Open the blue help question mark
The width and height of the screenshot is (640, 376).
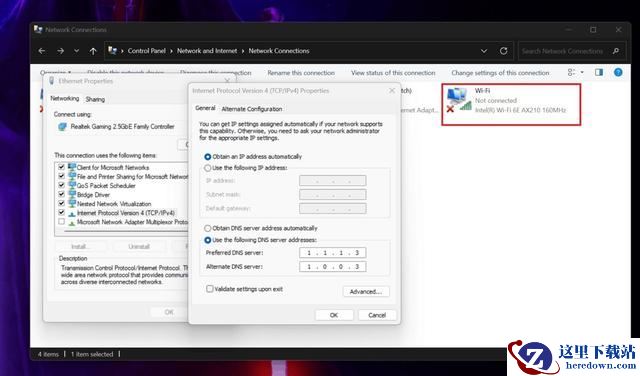point(618,73)
